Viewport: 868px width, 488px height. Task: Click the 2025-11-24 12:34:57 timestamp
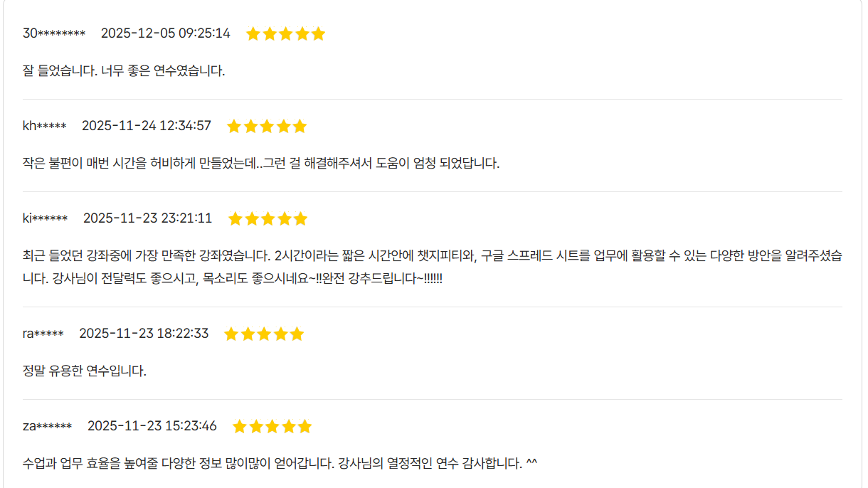coord(147,126)
